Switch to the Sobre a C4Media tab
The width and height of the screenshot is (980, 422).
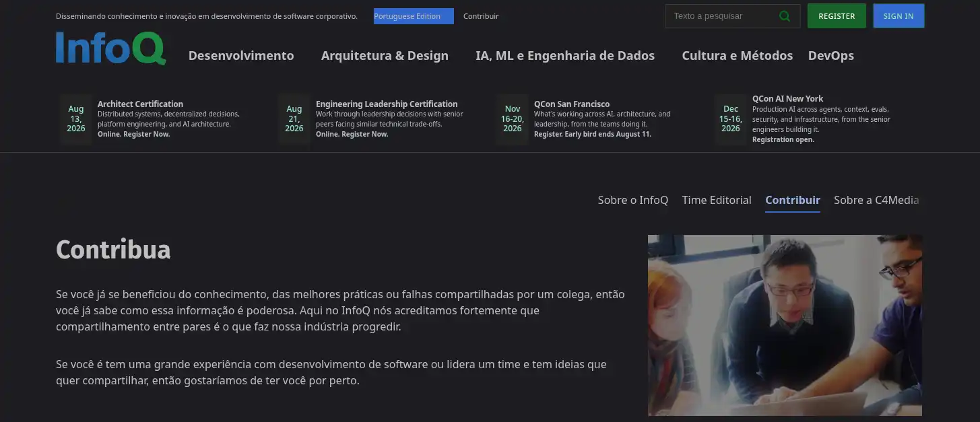pos(876,200)
